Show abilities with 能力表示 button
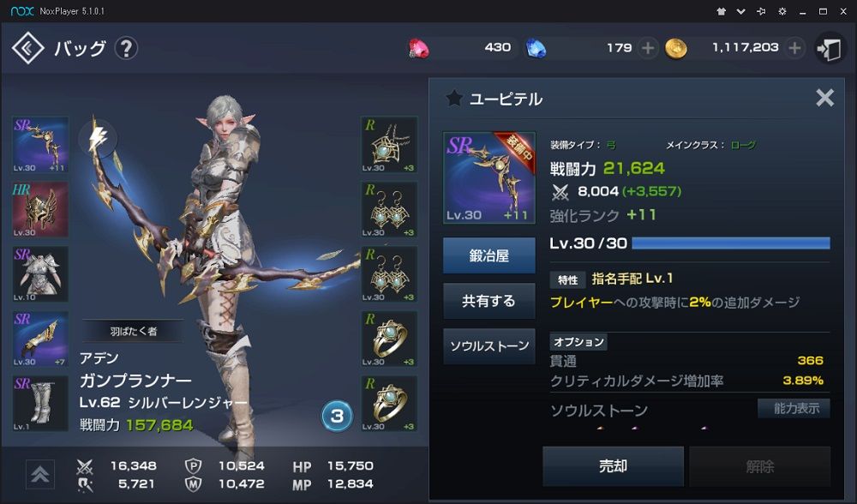This screenshot has width=857, height=504. coord(794,408)
